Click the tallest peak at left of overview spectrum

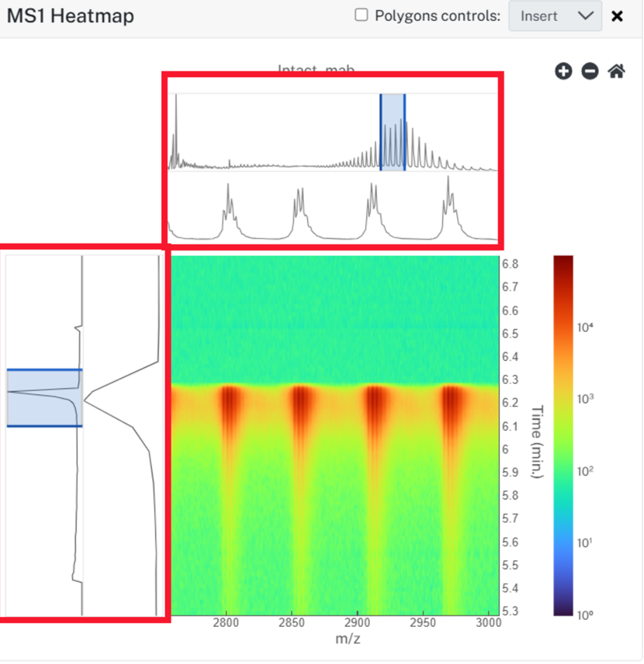[176, 131]
